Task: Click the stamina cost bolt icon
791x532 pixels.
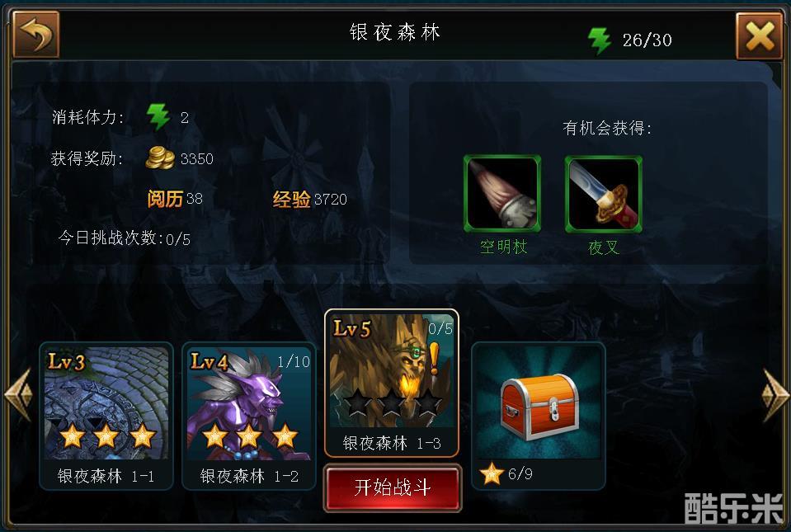Action: tap(158, 116)
